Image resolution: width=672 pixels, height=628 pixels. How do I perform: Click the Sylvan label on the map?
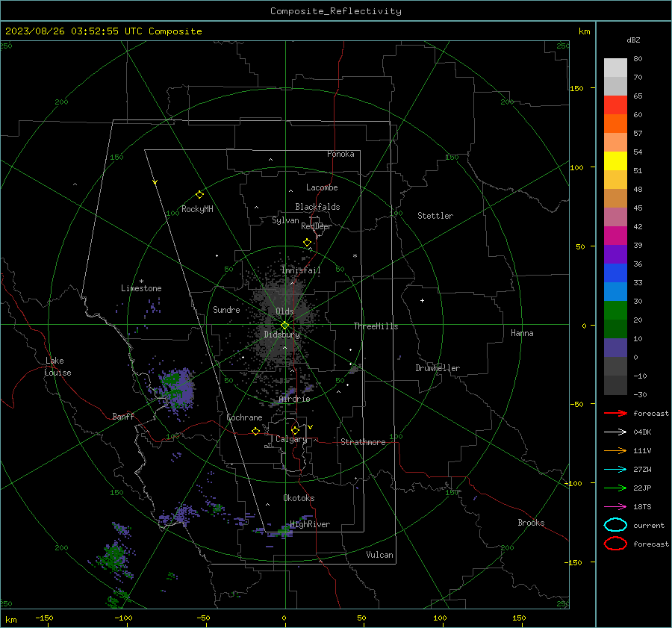click(x=285, y=220)
